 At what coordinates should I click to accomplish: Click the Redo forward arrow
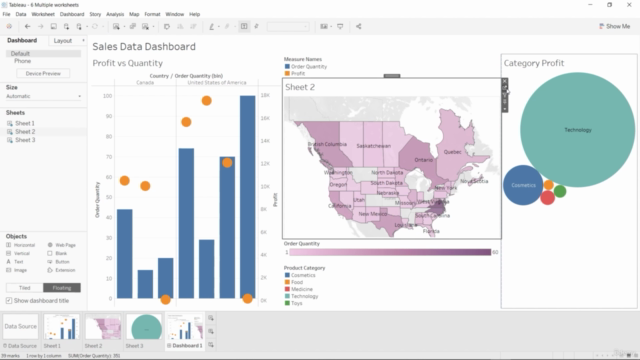[x=40, y=27]
